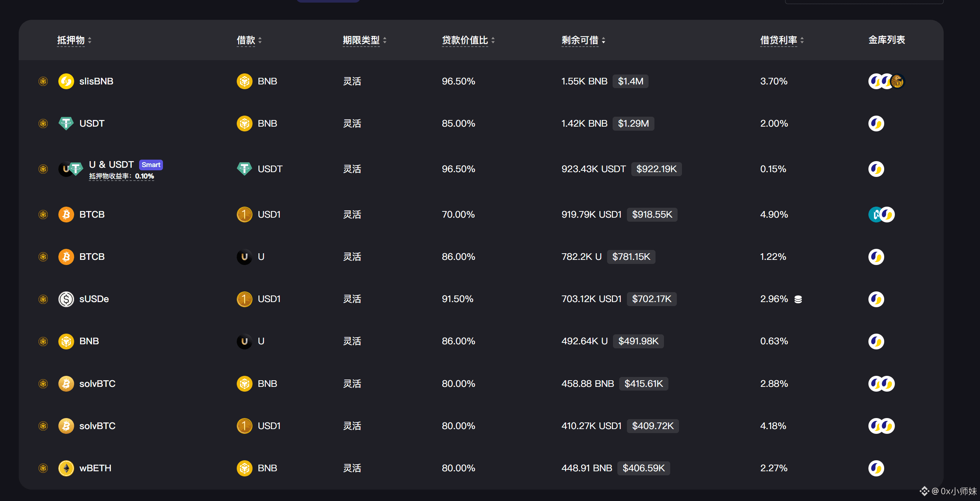Click the vault icon in USDT/BNB row

(x=876, y=123)
